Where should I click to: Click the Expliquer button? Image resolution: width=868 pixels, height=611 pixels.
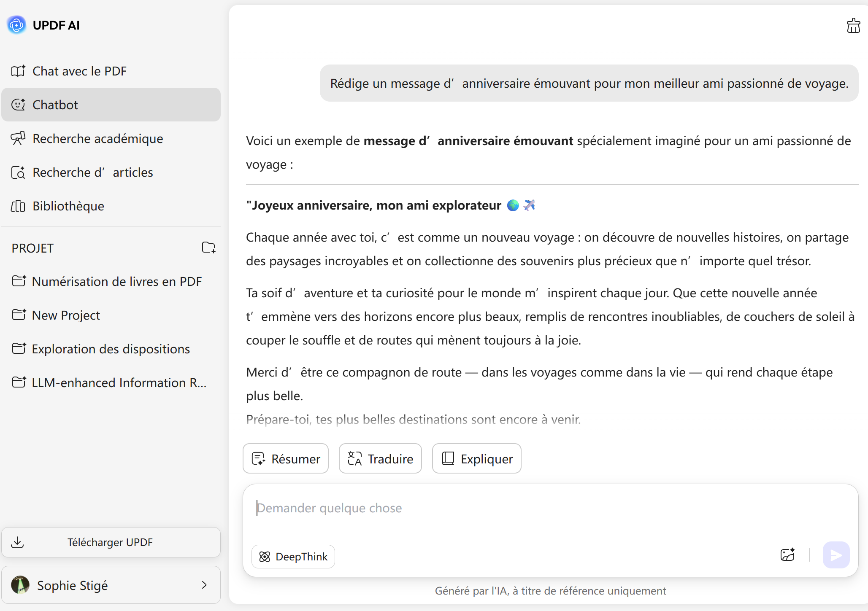coord(477,459)
